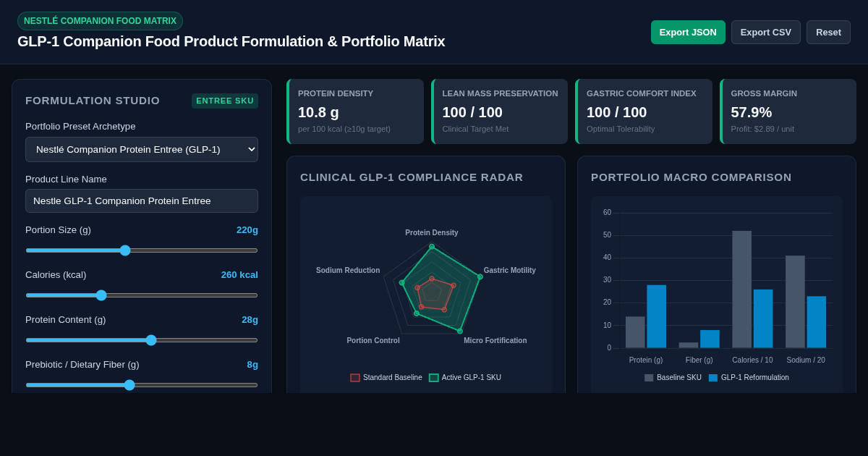The height and width of the screenshot is (456, 868).
Task: Toggle Baseline SKU legend in bar chart
Action: [673, 378]
